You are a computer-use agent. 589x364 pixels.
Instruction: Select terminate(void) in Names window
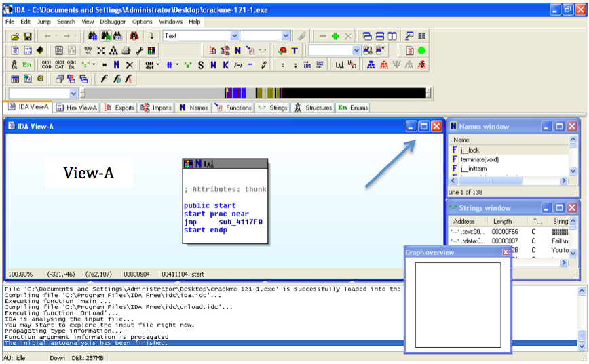click(x=479, y=159)
